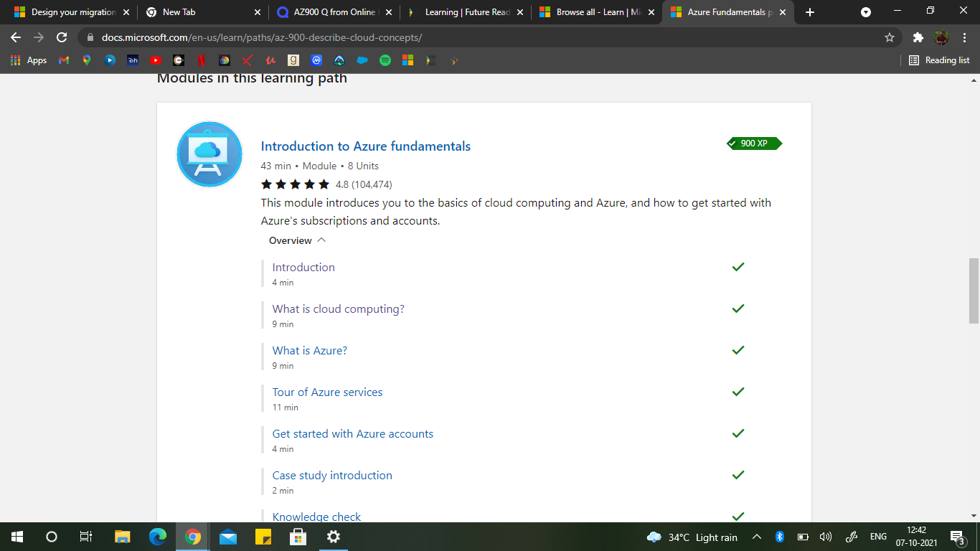Show hidden system tray icons
This screenshot has height=551, width=980.
(x=757, y=537)
